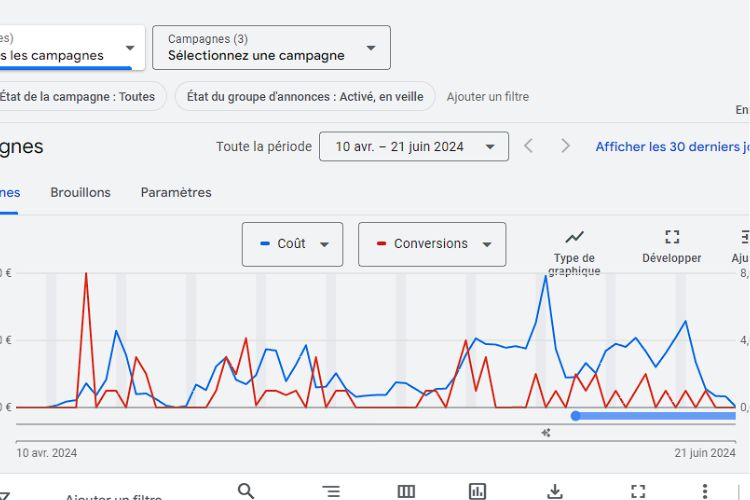Switch to the Paramètres tab
This screenshot has height=500, width=750.
[x=176, y=192]
